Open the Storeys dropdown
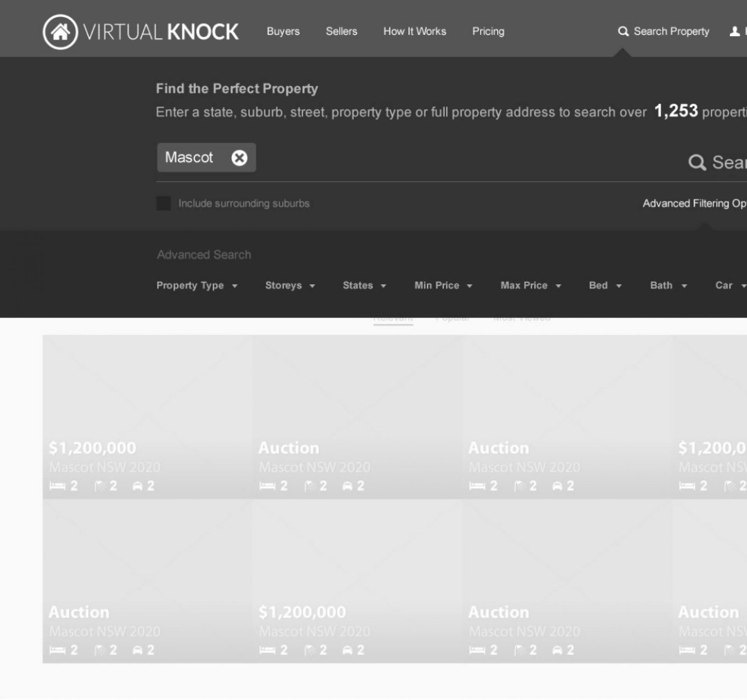 [x=290, y=286]
